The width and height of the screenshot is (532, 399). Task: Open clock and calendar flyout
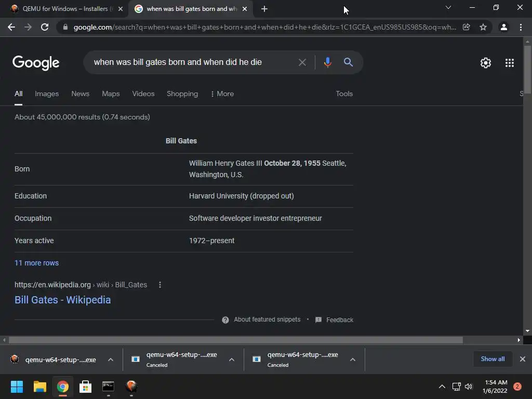click(x=495, y=387)
